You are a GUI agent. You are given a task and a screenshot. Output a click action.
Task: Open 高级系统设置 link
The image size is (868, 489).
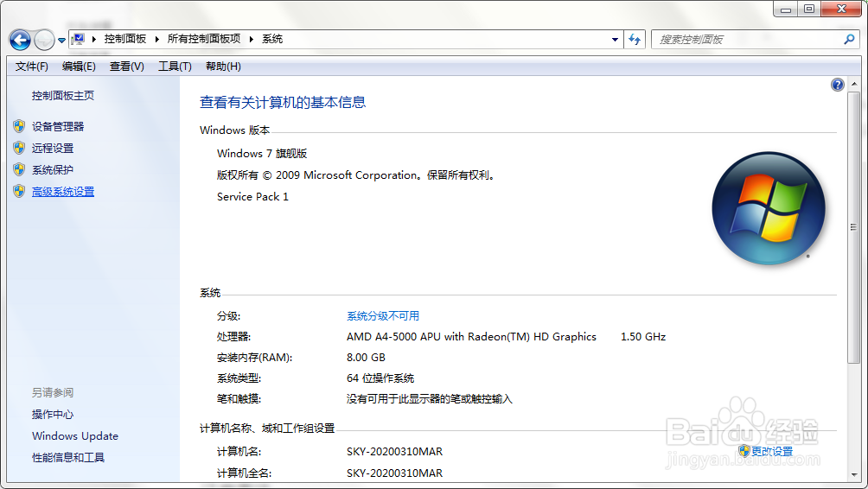(63, 192)
